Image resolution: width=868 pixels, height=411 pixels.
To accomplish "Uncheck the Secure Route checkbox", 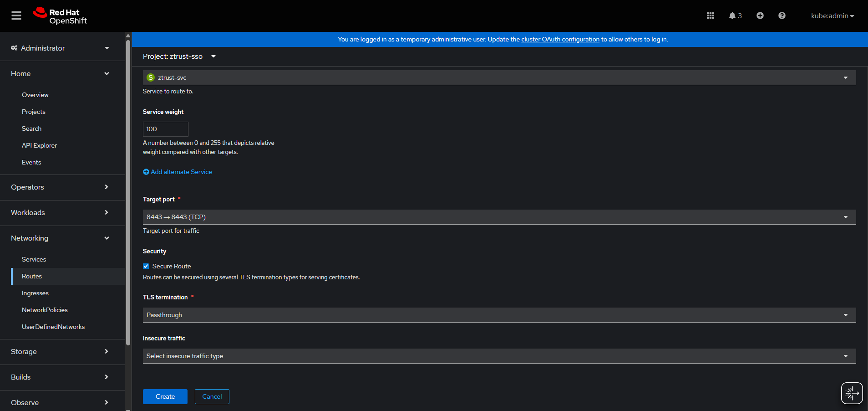I will click(146, 267).
